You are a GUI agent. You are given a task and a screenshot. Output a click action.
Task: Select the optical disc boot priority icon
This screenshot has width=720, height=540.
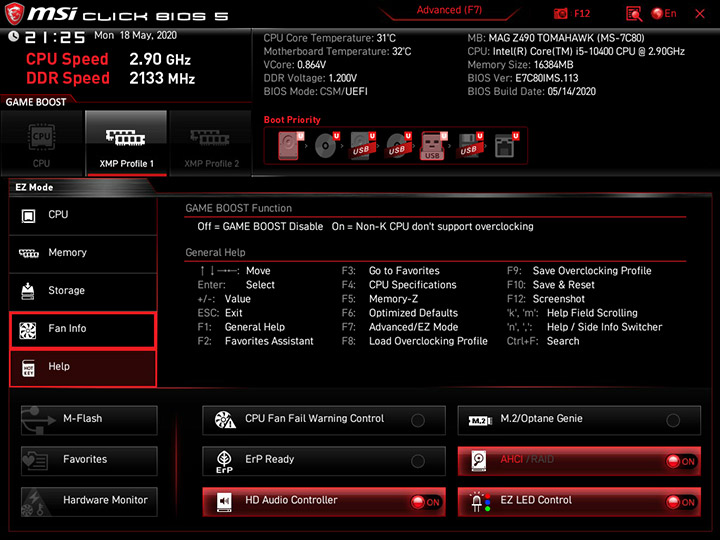click(x=327, y=146)
